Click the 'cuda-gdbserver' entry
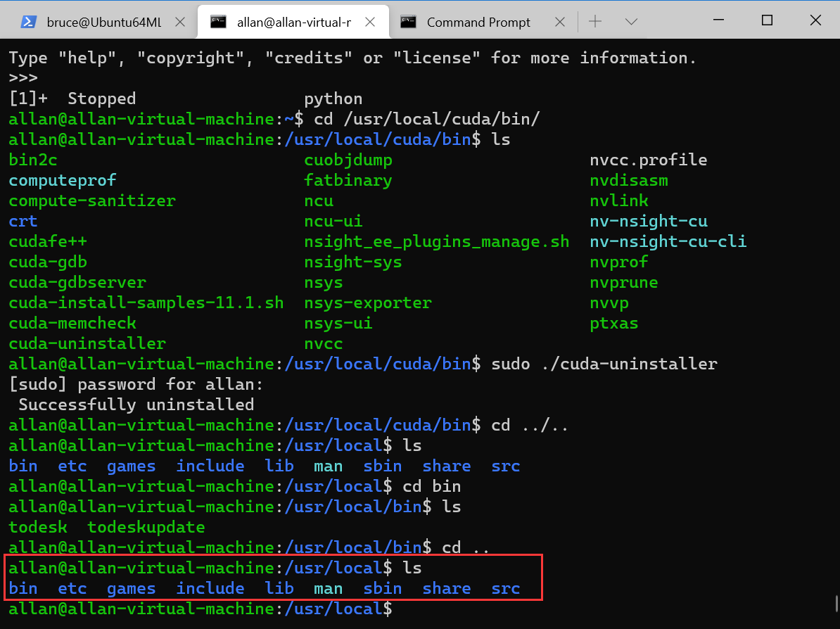 click(x=77, y=282)
